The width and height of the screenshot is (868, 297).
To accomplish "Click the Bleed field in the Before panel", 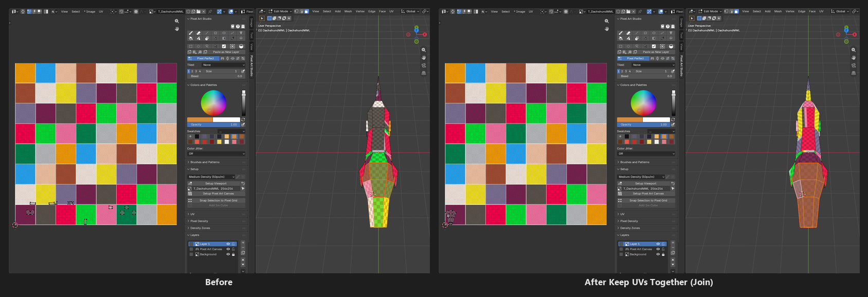I will click(x=216, y=76).
